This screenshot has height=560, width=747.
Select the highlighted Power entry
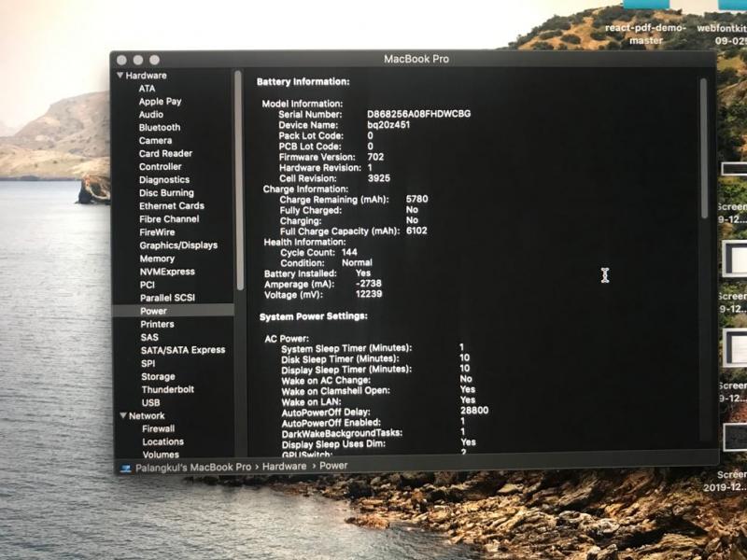(x=173, y=311)
